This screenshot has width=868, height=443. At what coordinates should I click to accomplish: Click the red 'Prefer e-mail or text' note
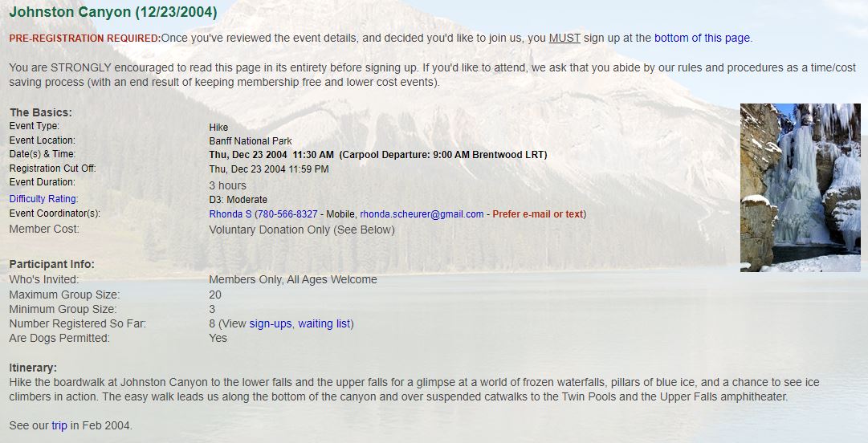pos(537,214)
